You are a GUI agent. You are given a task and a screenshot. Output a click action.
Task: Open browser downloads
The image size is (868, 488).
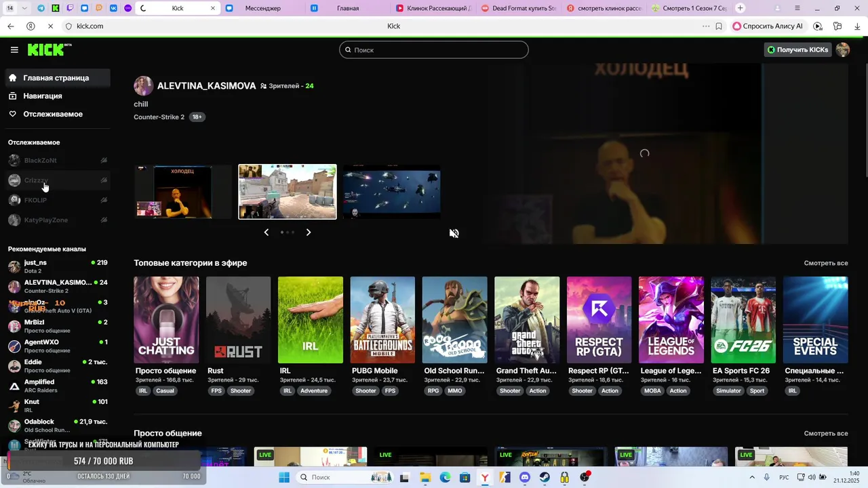pos(857,26)
